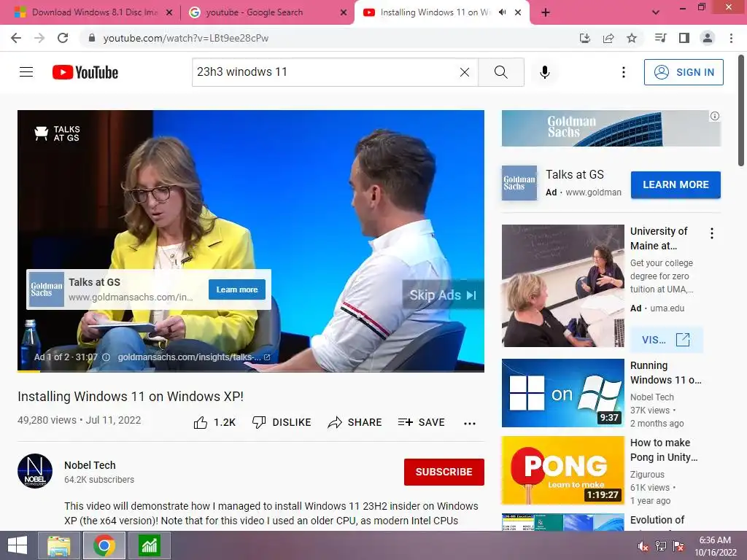
Task: Open the Nobel Tech channel name link
Action: point(90,465)
